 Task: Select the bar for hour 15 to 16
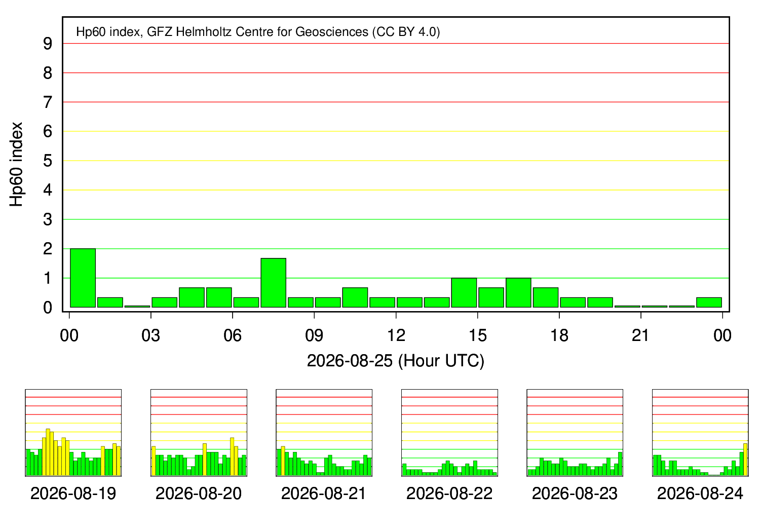click(x=491, y=297)
